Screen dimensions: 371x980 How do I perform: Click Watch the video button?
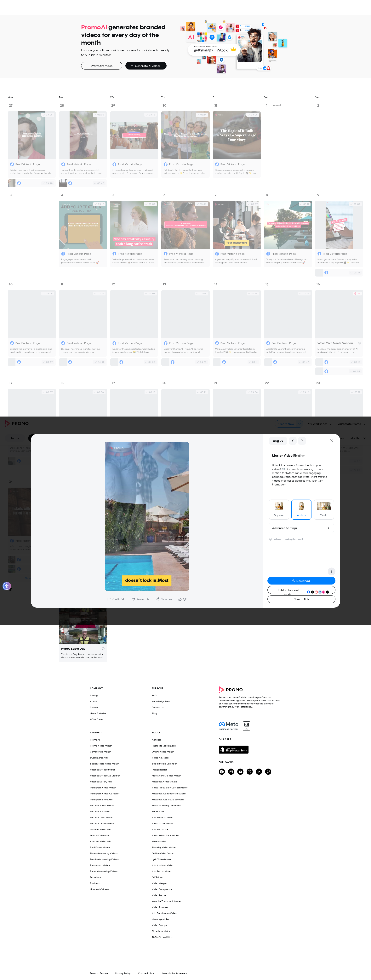point(102,66)
